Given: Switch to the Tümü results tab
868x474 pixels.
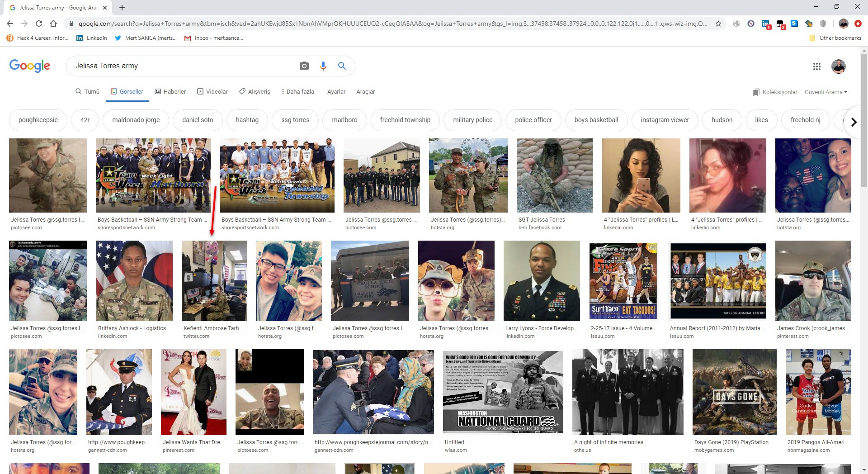Looking at the screenshot, I should (88, 91).
